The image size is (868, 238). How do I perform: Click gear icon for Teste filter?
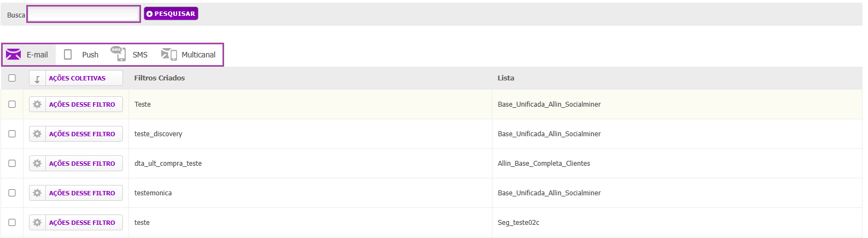pyautogui.click(x=37, y=105)
